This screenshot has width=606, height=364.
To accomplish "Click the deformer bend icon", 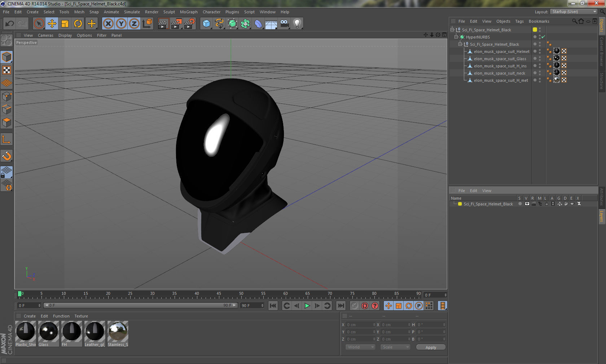I will tap(258, 24).
